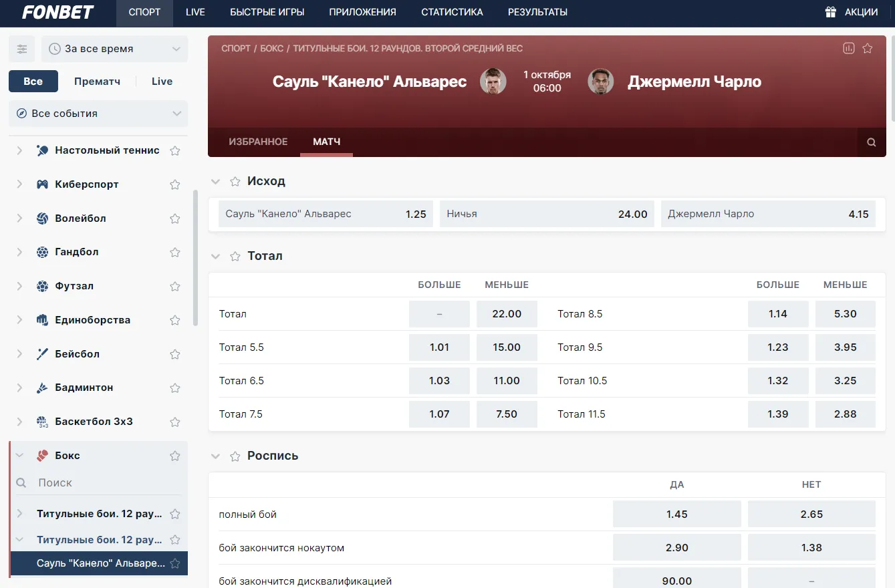Open the Все события dropdown
Screen dimensions: 895x588
click(x=98, y=114)
